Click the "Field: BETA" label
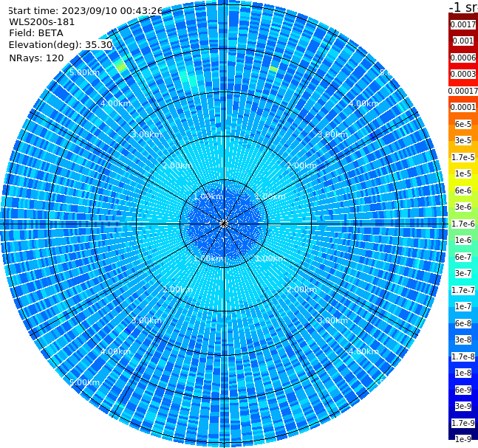Viewport: 478px width, 448px height. (36, 33)
